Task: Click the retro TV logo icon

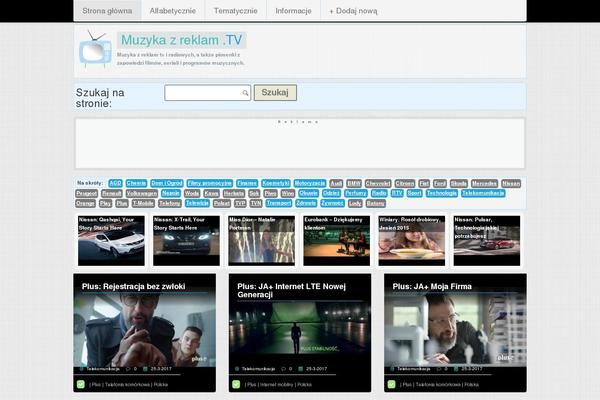Action: [95, 49]
